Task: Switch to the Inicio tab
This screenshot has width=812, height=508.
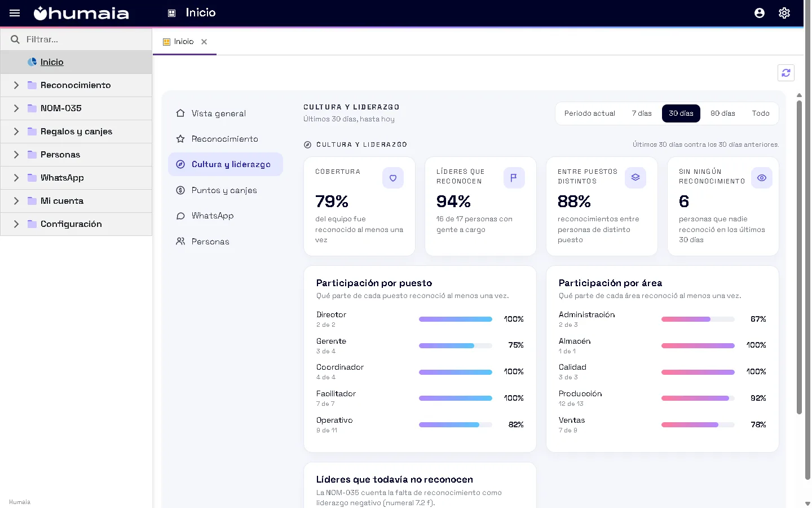Action: pos(184,42)
